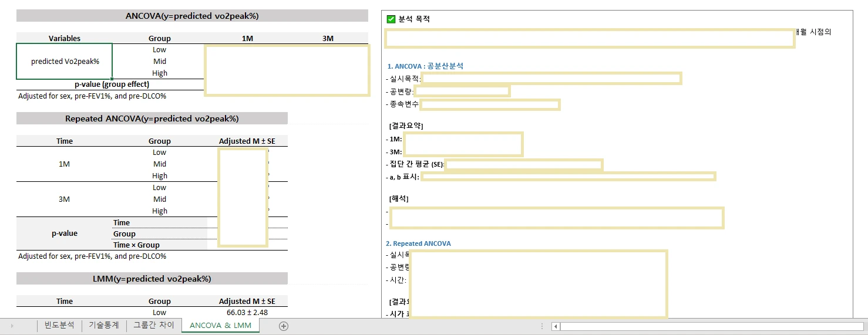Select the predicted Vo2peak% cell
This screenshot has width=868, height=335.
pos(65,62)
